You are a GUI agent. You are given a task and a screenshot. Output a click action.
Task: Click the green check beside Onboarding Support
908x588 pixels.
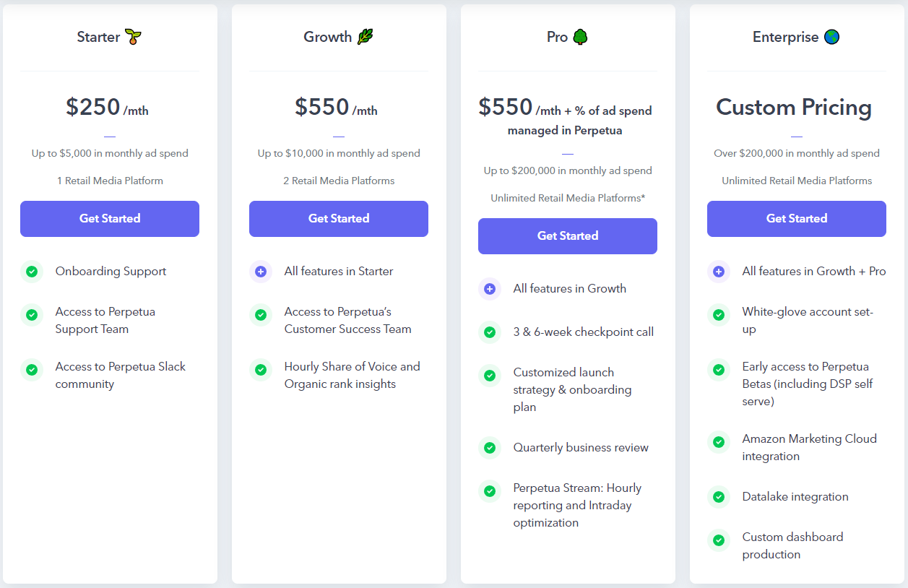(x=32, y=272)
